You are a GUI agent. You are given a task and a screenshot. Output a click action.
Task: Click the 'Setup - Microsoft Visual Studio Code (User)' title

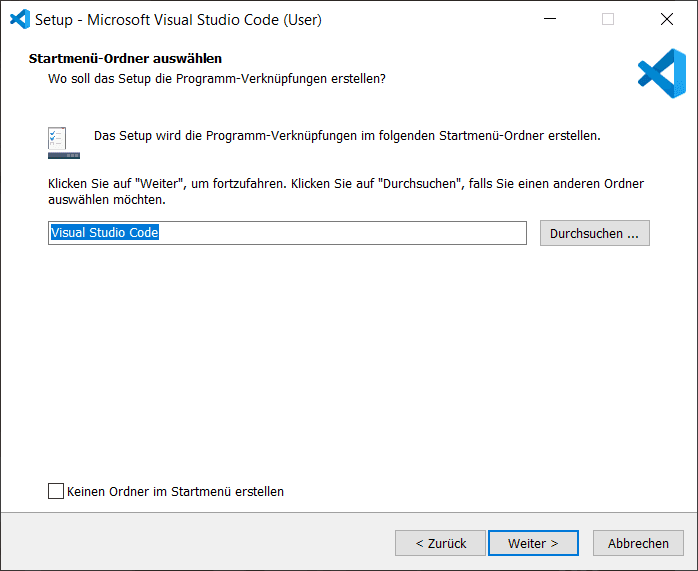[178, 19]
